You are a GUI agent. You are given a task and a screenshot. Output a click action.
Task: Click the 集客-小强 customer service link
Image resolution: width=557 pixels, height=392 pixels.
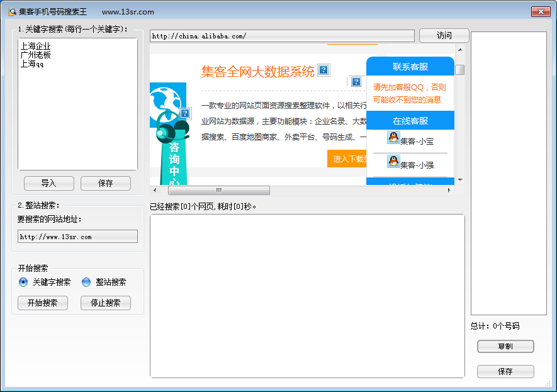(x=417, y=165)
